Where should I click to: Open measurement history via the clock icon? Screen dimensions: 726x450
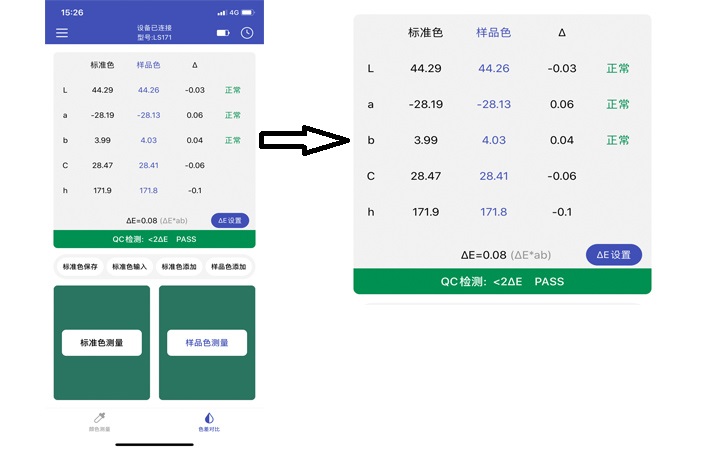pos(247,33)
